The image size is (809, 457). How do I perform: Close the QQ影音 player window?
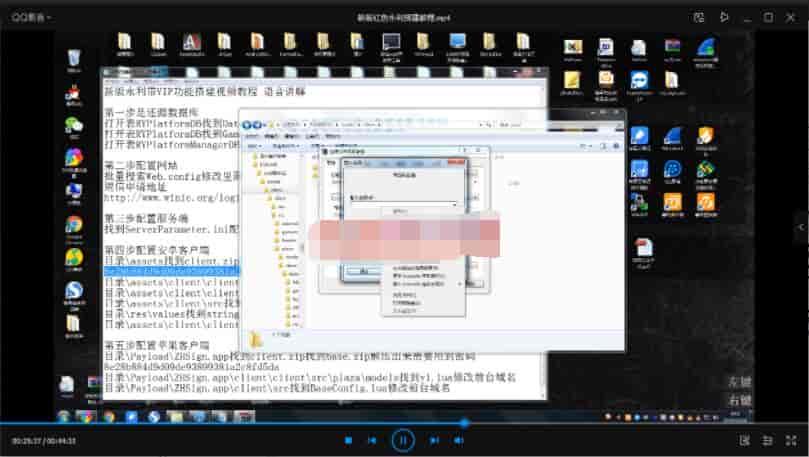[791, 17]
